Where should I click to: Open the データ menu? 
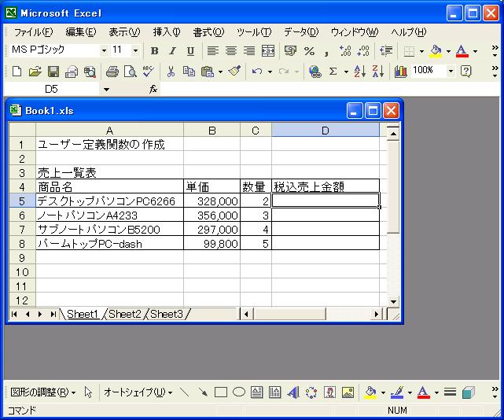(301, 31)
